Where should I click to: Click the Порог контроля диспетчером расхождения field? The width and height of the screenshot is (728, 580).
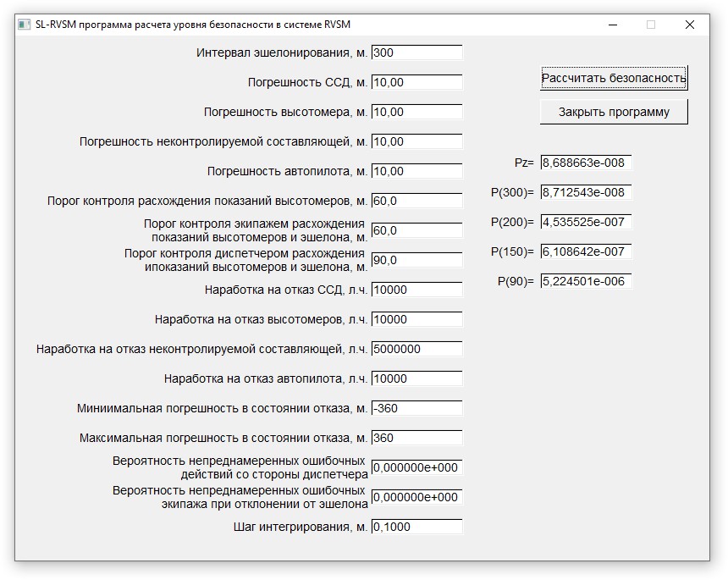coord(416,260)
